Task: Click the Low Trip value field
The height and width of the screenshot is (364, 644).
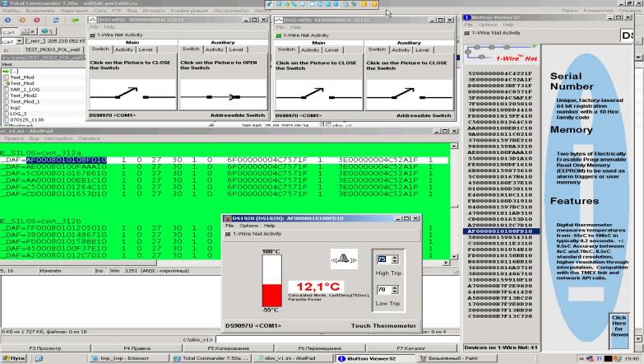Action: 383,290
